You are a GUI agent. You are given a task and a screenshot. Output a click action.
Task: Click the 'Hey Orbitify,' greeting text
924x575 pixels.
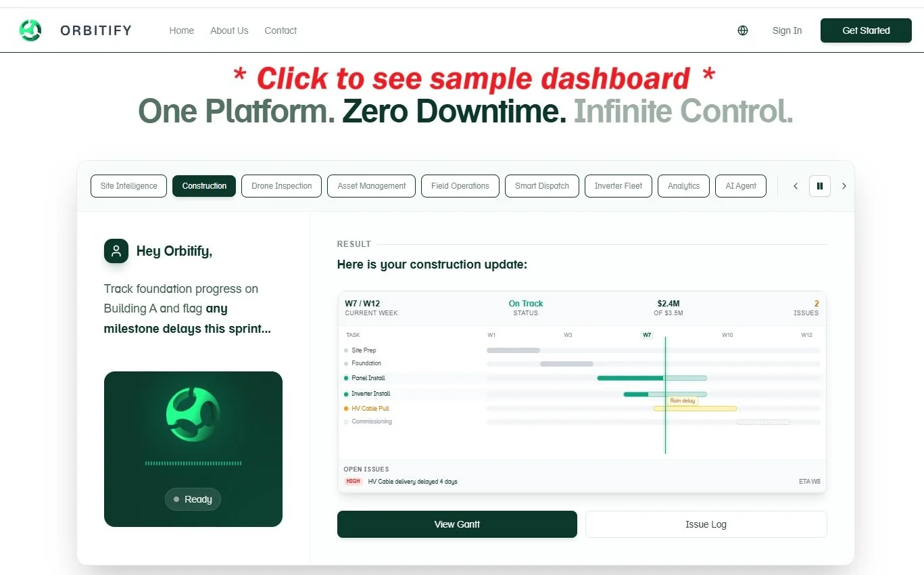174,251
